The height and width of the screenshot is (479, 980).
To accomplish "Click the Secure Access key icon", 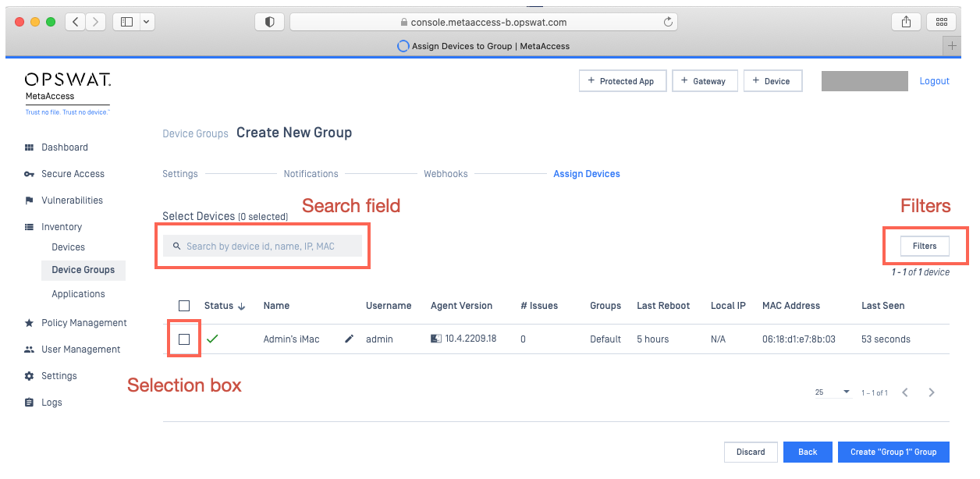I will [30, 174].
